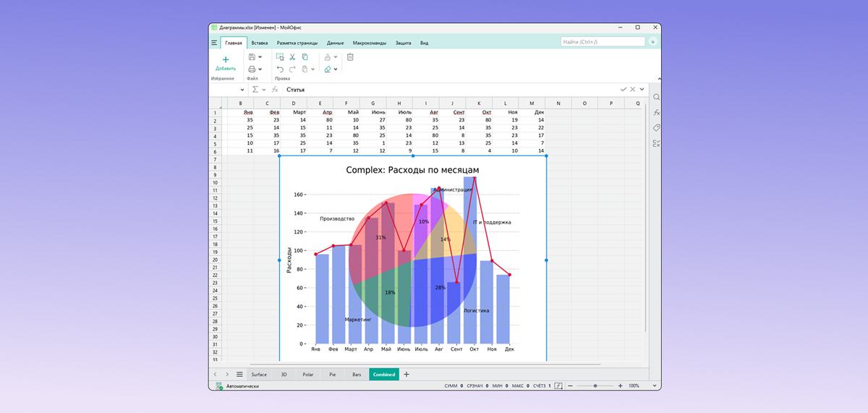
Task: Open the search icon in the right sidebar
Action: (x=656, y=97)
